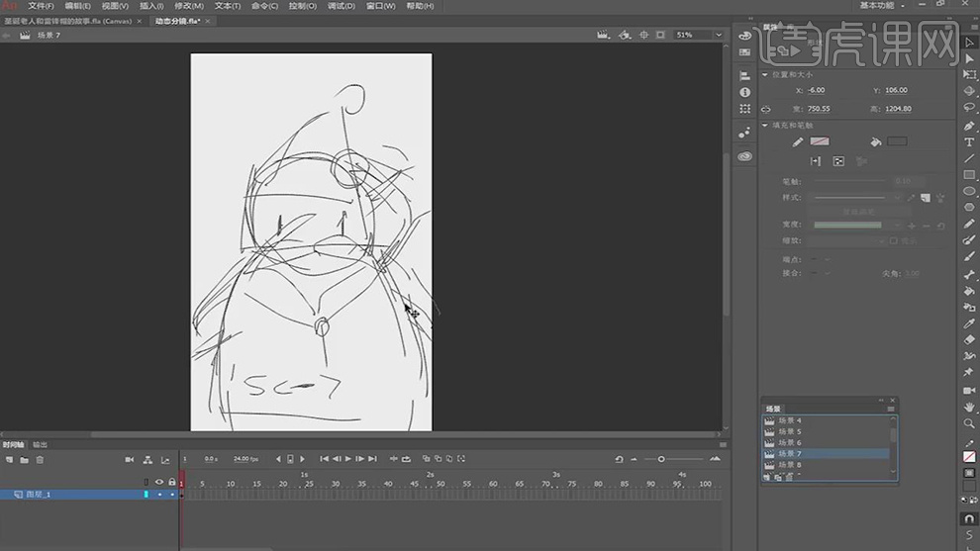
Task: Open the 控制(O) menu
Action: point(303,6)
